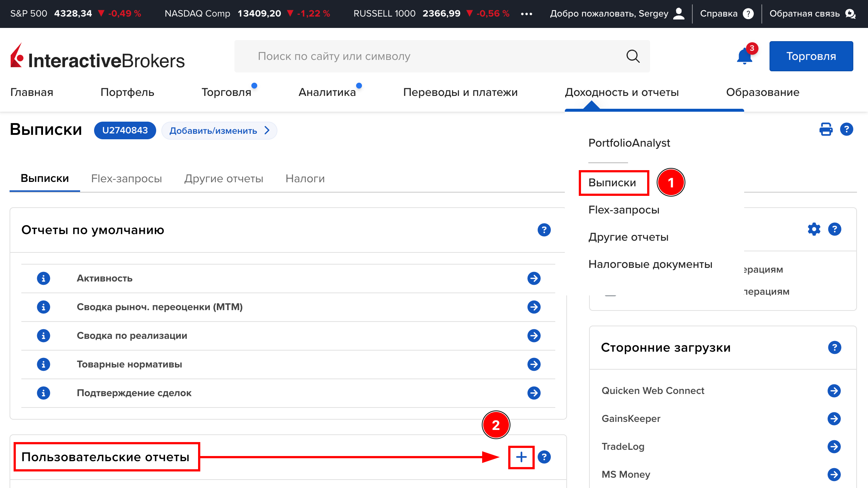Run Quicken Web Connect download arrow
The height and width of the screenshot is (488, 868).
point(834,391)
